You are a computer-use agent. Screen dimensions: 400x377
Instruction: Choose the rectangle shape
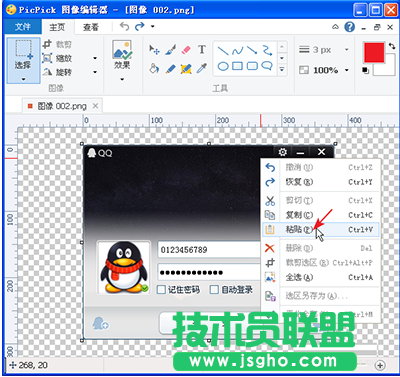coord(237,66)
